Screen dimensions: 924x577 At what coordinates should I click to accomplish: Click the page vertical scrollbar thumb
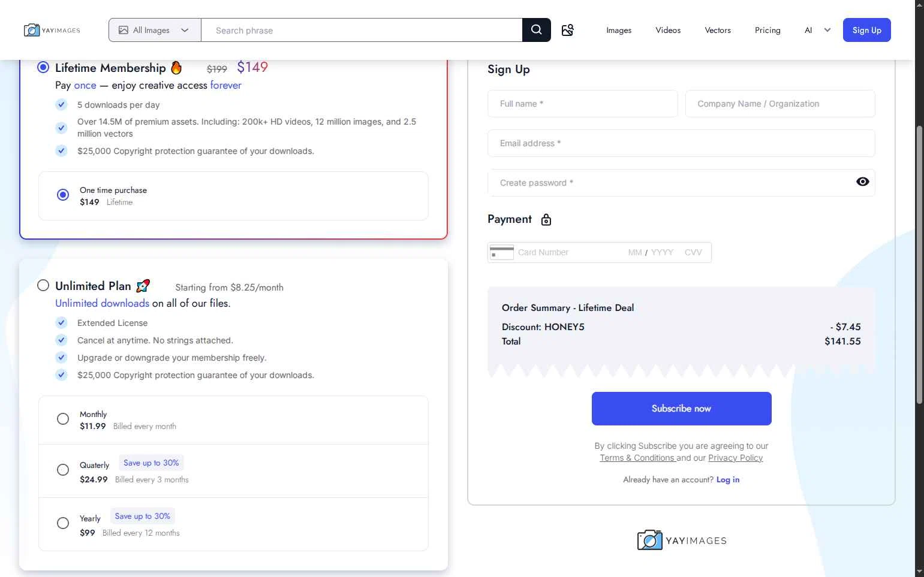coord(919,265)
